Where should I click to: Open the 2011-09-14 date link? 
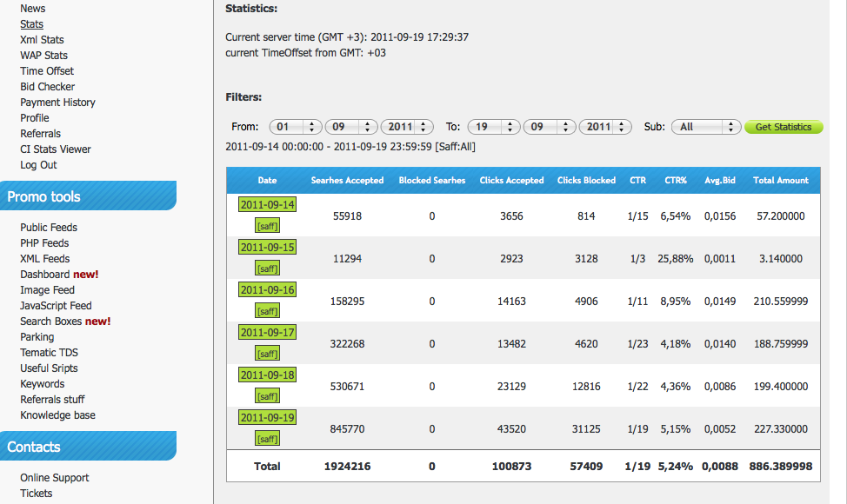click(x=267, y=205)
